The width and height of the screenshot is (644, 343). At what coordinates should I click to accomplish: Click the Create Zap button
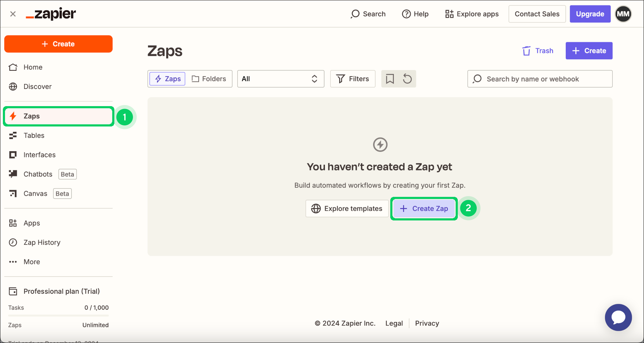point(424,209)
